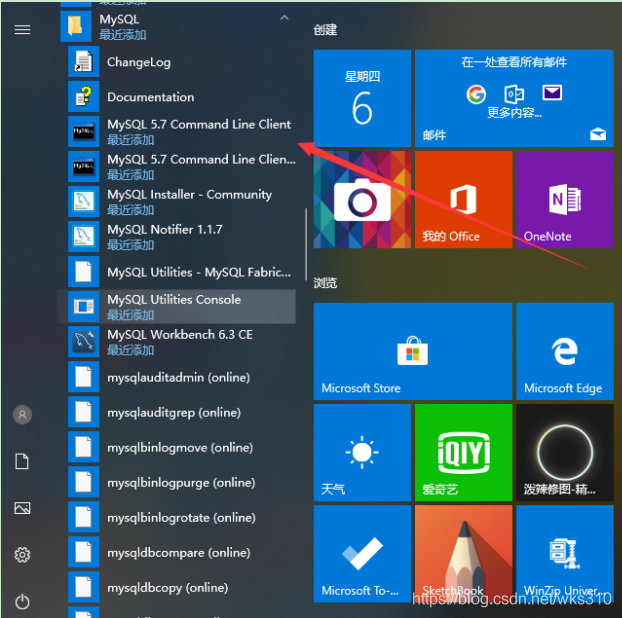This screenshot has height=618, width=622.
Task: Click the MySQL Notifier 1.1.7 label
Action: click(x=165, y=229)
